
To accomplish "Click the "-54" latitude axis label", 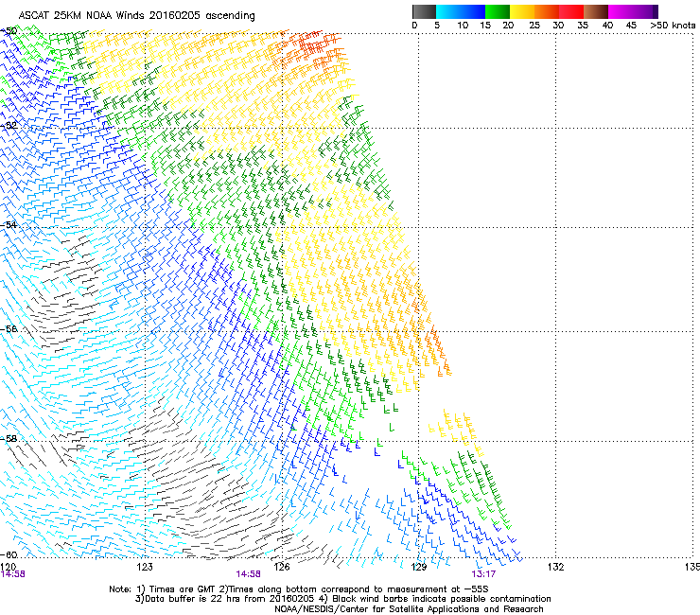I will pyautogui.click(x=9, y=224).
